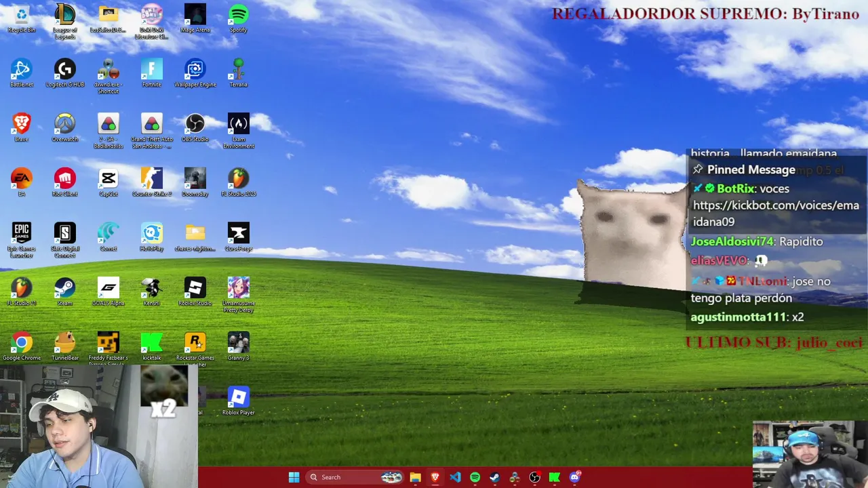Launch the Steam desktop shortcut
This screenshot has width=868, height=488.
click(65, 292)
